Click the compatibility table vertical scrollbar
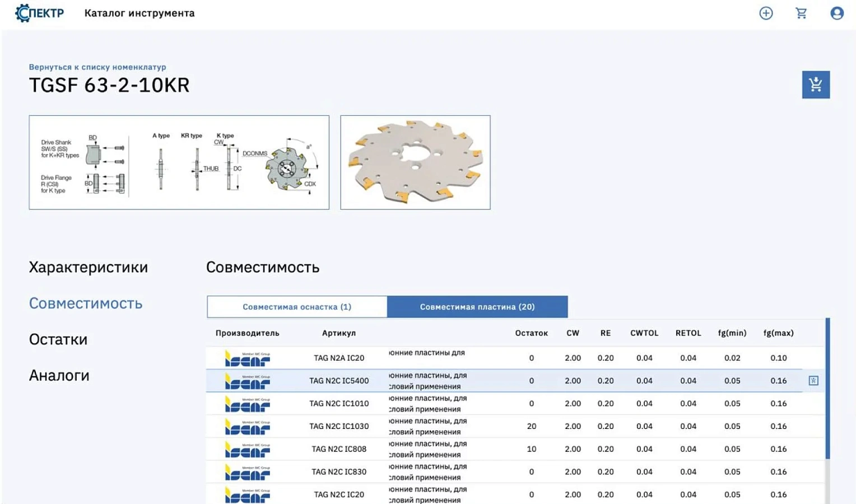The width and height of the screenshot is (856, 504). click(827, 389)
